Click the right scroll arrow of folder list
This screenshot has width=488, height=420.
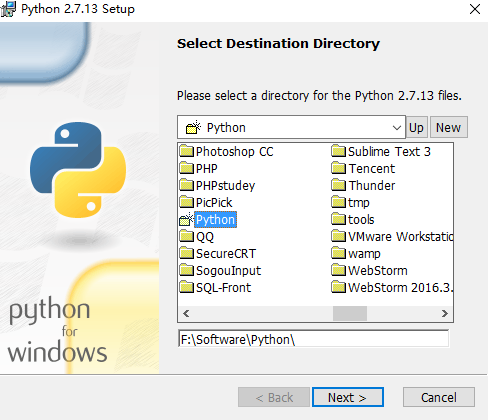[x=445, y=313]
